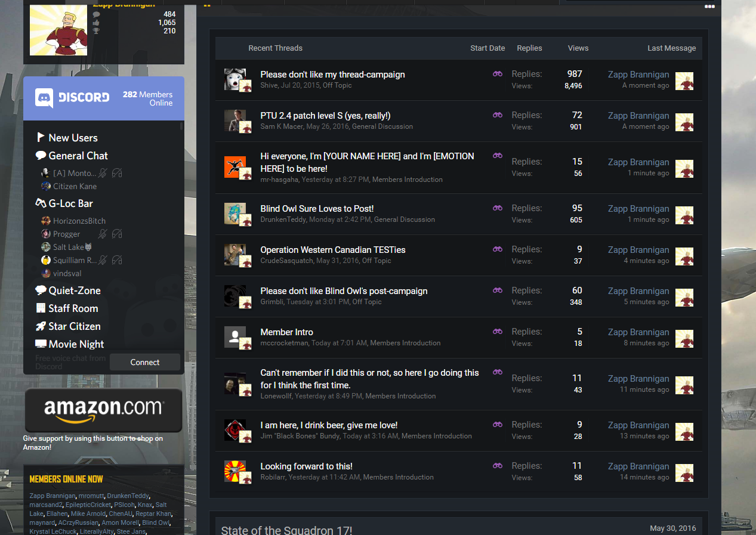Click the monitor icon beside Movie Night
This screenshot has height=535, width=756.
coord(41,344)
